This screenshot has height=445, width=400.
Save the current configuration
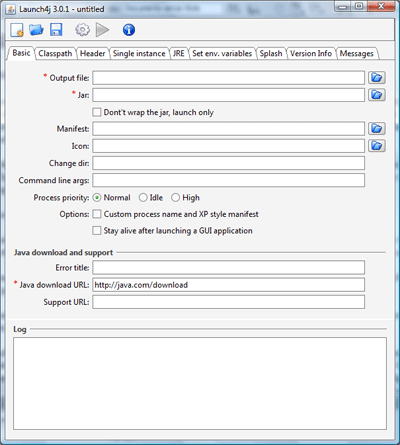click(56, 30)
